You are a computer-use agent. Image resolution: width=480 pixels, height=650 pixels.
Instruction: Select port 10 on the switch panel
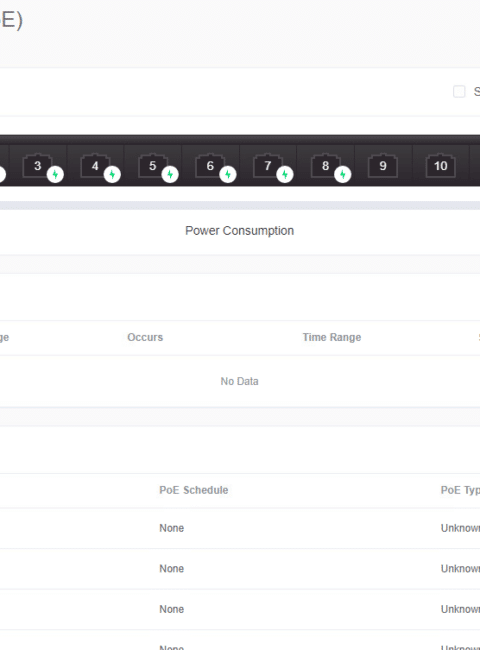[441, 166]
